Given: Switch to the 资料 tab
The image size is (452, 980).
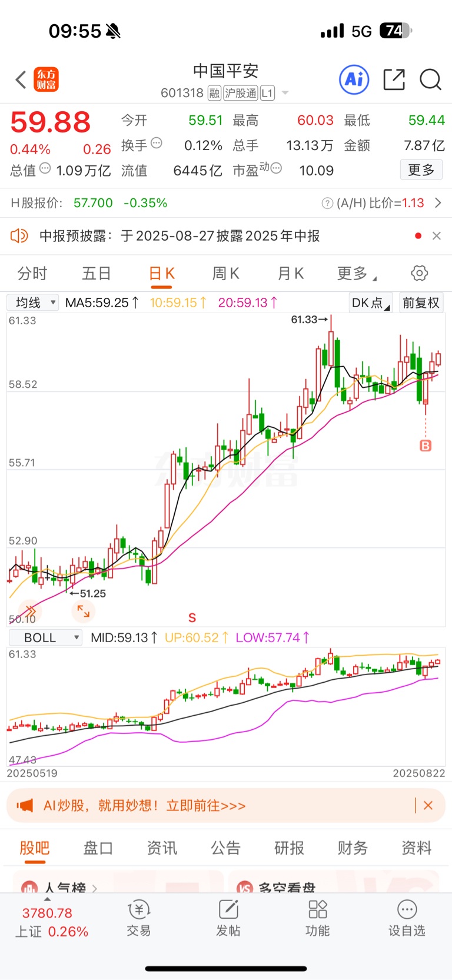Looking at the screenshot, I should (x=416, y=848).
